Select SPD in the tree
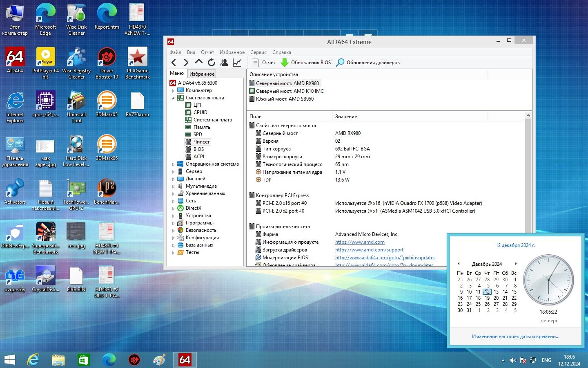Screen dimensions: 588x368 coord(198,135)
